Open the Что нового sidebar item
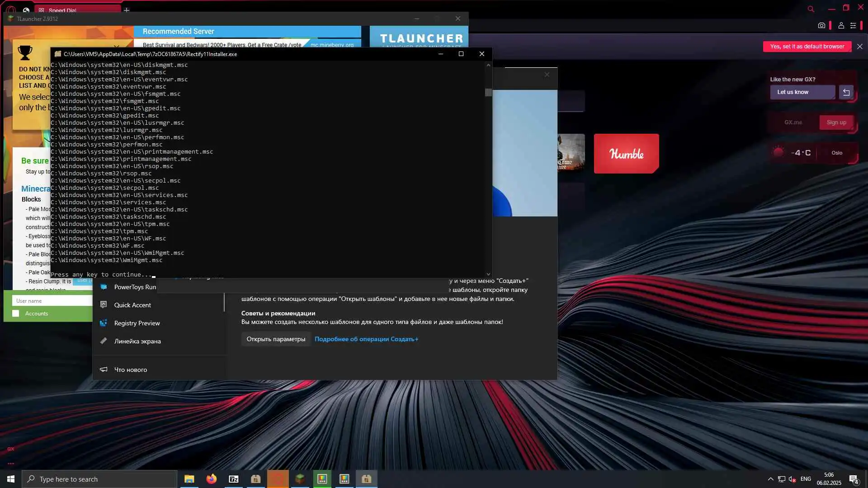The height and width of the screenshot is (488, 868). click(130, 370)
